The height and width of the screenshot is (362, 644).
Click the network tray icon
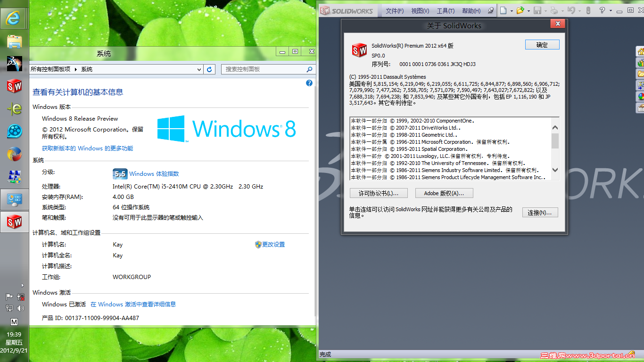pos(9,308)
